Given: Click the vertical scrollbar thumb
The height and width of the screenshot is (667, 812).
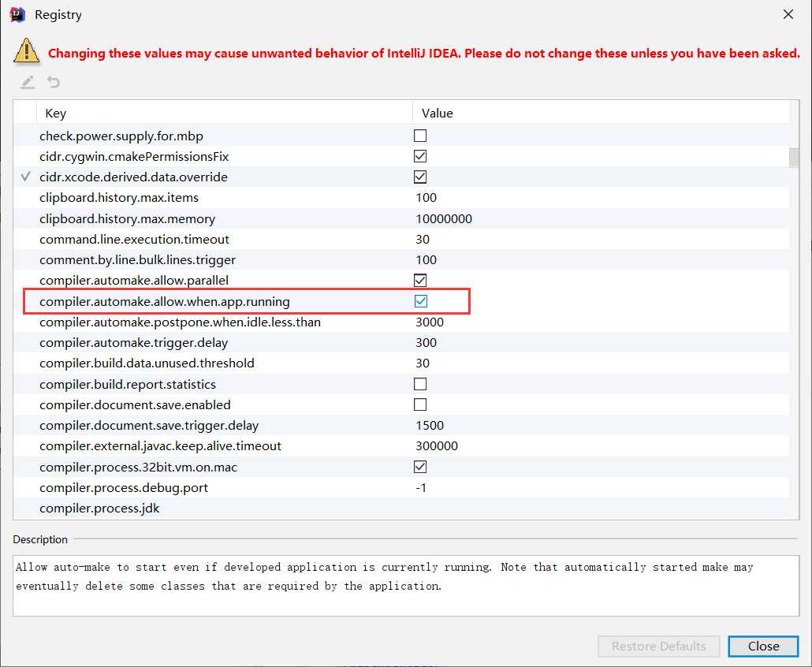Looking at the screenshot, I should tap(794, 158).
